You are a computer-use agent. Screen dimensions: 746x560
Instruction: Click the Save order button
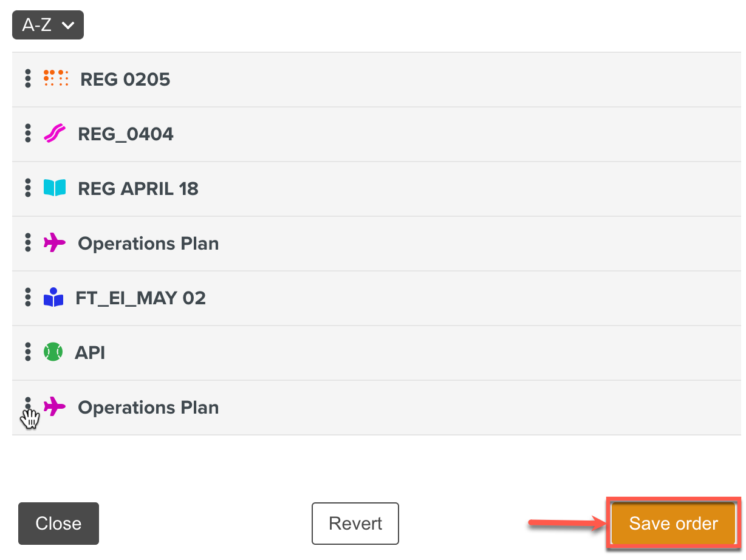click(673, 524)
